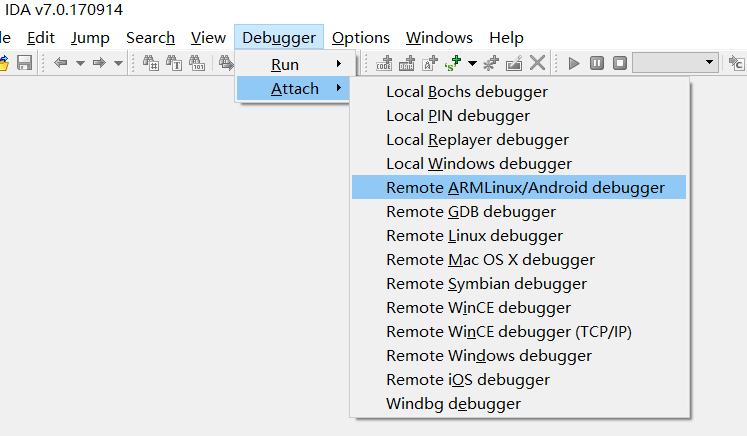The width and height of the screenshot is (747, 436).
Task: Click the Jump back arrow
Action: tap(61, 63)
